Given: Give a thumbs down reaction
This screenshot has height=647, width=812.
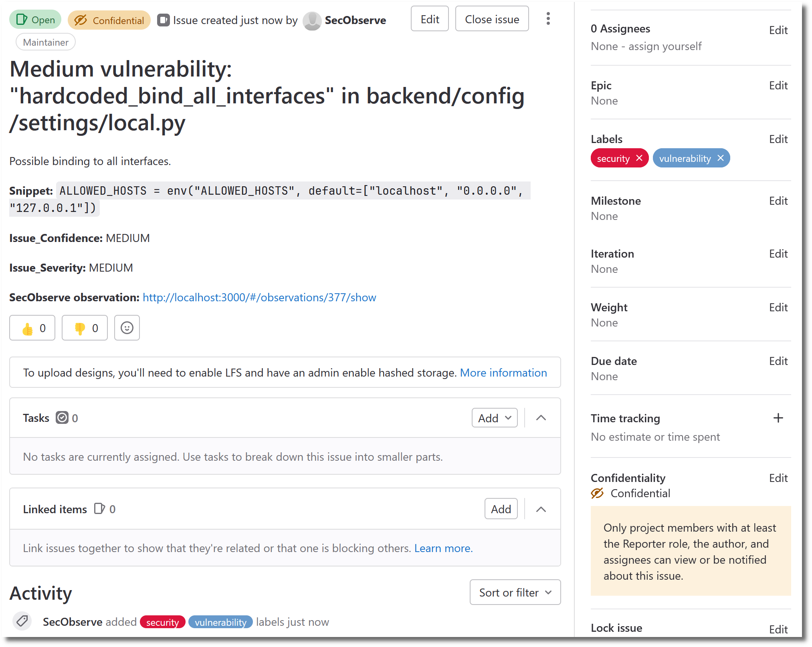Looking at the screenshot, I should click(84, 328).
